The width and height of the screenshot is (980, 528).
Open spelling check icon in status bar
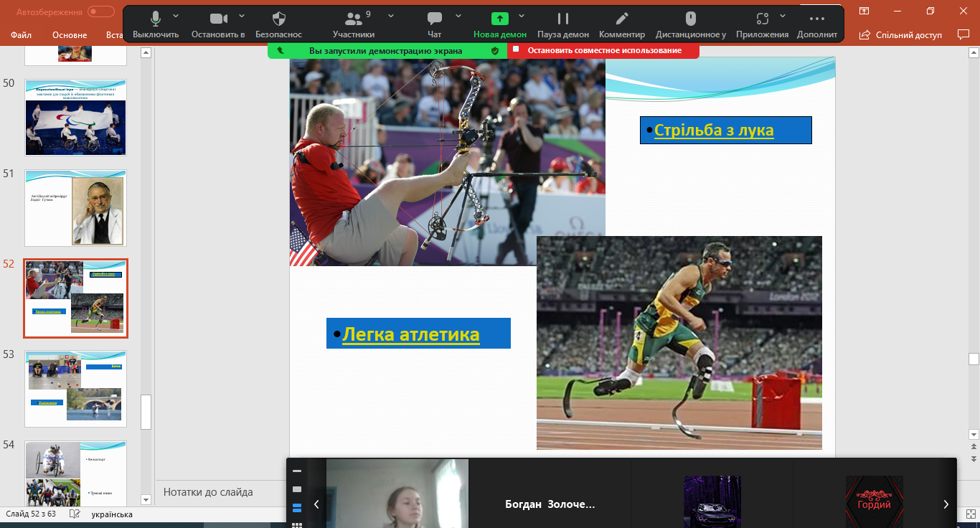[x=75, y=514]
